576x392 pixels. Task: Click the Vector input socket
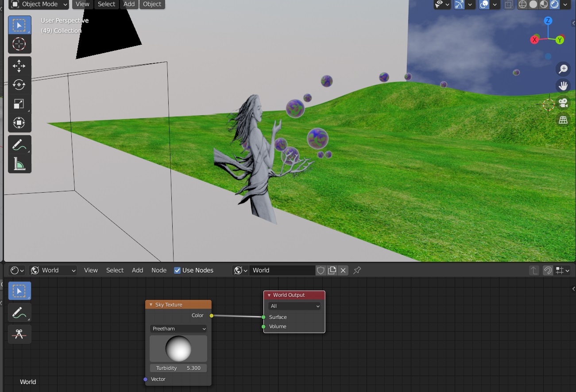pyautogui.click(x=145, y=379)
